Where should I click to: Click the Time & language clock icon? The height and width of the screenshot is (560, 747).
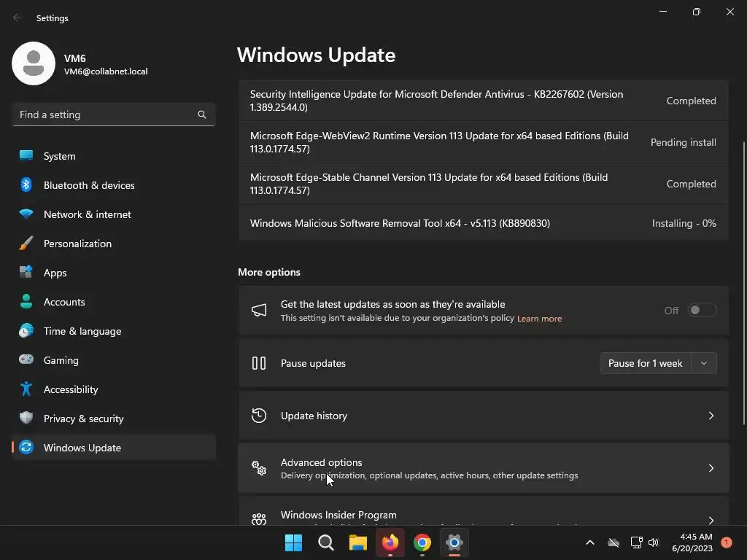tap(26, 330)
